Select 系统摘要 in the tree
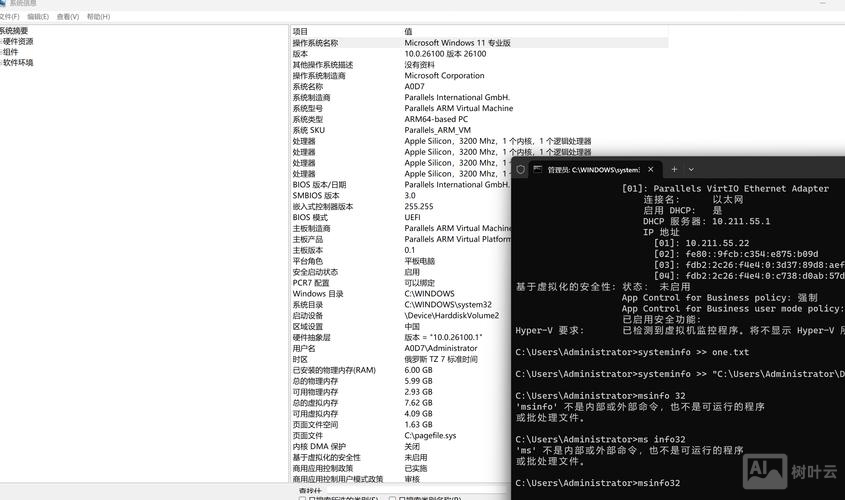The height and width of the screenshot is (500, 845). [x=14, y=31]
